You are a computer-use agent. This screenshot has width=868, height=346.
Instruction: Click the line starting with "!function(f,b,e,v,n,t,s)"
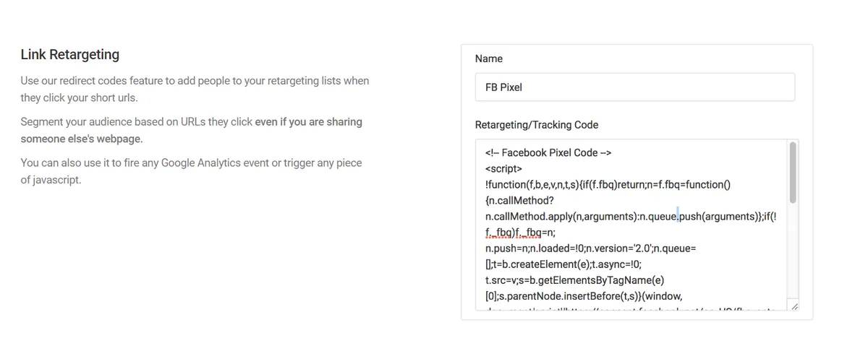(608, 184)
